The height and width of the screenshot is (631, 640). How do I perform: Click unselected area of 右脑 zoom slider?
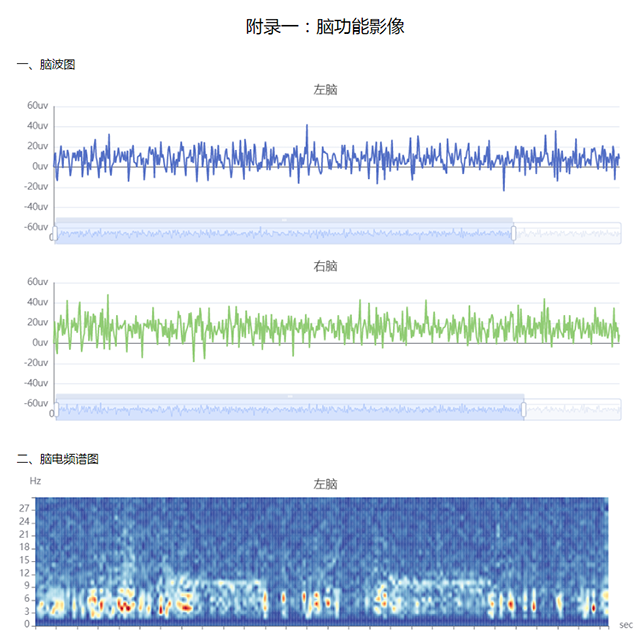(573, 409)
